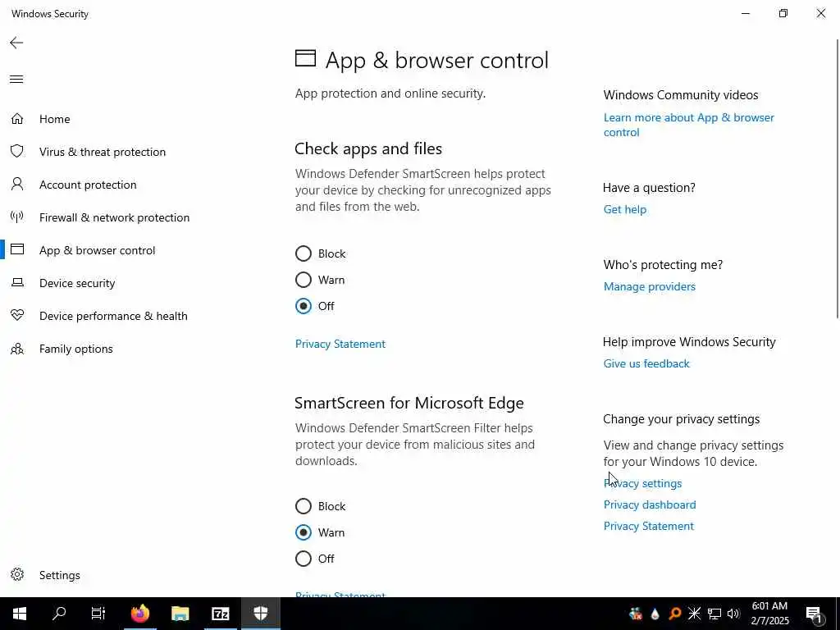Click the Device performance heart icon
Viewport: 840px width, 630px height.
coord(17,316)
